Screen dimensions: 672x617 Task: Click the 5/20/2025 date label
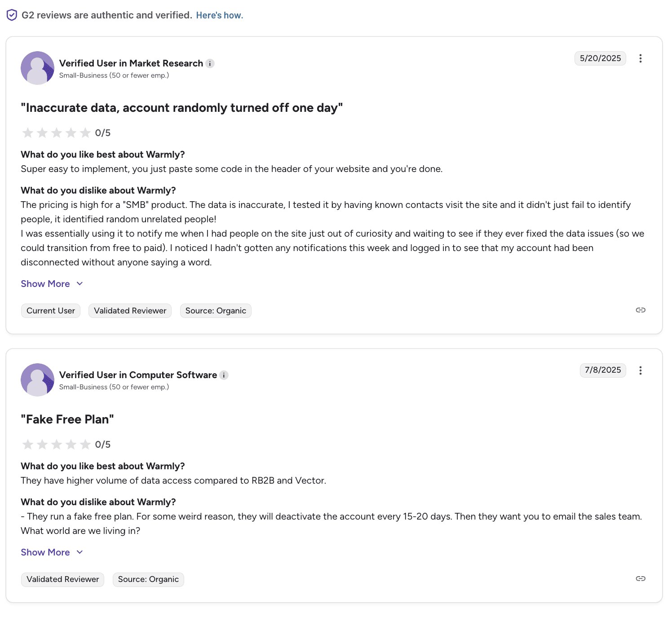pos(600,58)
